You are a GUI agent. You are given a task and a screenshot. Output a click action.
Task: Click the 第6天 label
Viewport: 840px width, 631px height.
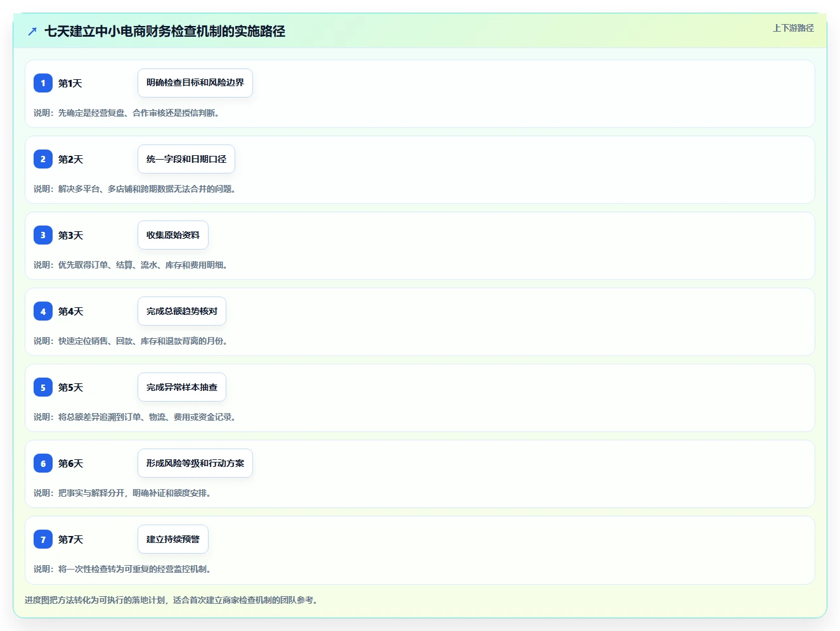point(70,463)
